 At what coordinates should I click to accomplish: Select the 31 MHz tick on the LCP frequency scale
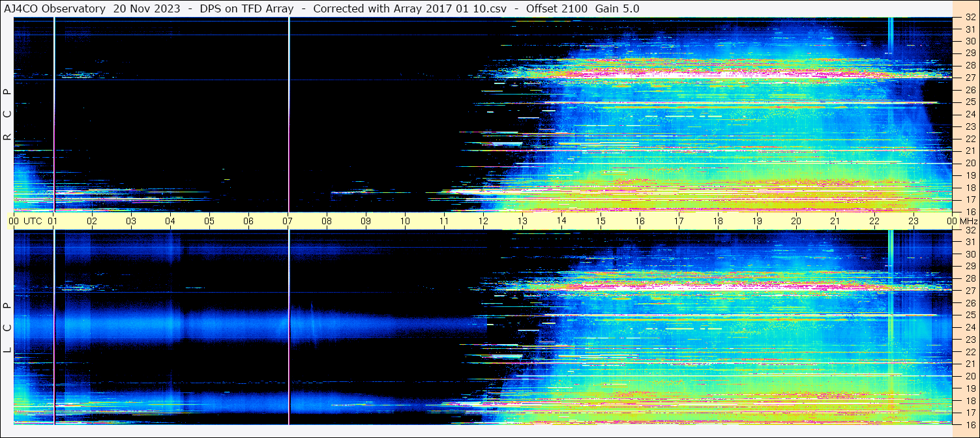click(x=970, y=242)
